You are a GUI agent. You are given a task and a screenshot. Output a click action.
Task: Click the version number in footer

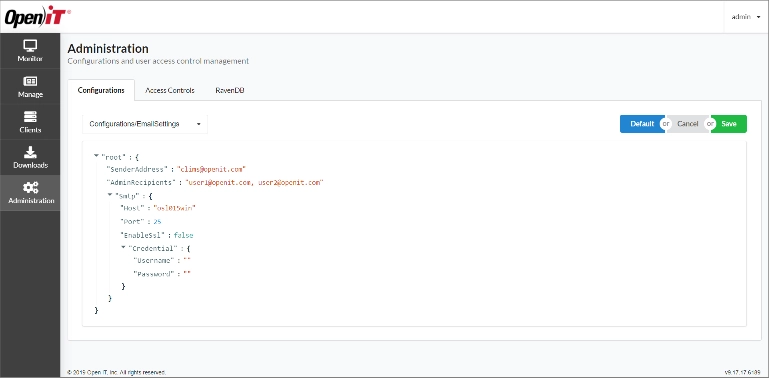tap(743, 372)
